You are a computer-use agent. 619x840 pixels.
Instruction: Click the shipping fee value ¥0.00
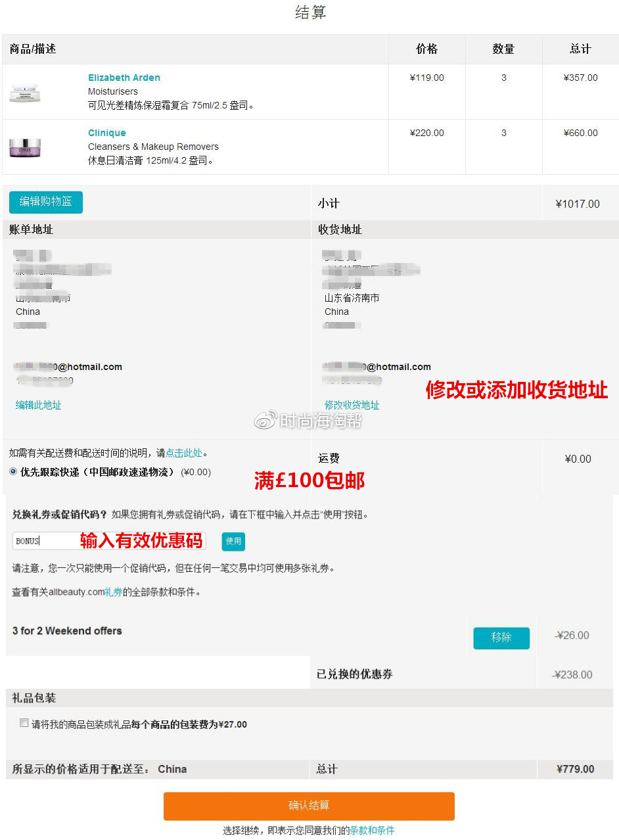[578, 459]
